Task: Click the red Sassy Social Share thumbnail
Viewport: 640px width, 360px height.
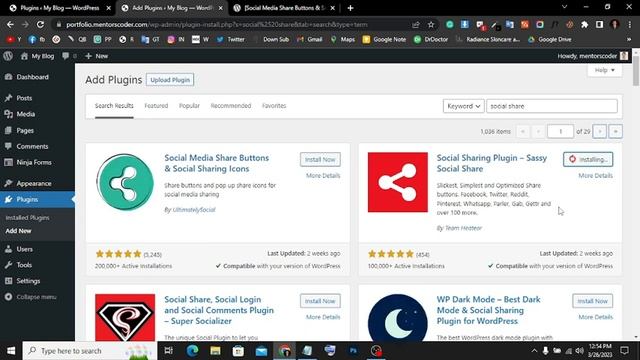Action: (398, 182)
